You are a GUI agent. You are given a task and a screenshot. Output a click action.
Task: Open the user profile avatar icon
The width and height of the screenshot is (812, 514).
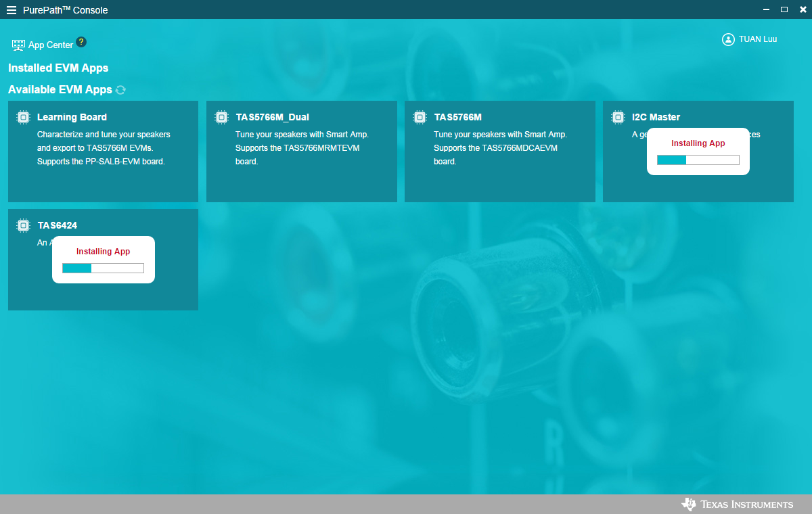728,39
